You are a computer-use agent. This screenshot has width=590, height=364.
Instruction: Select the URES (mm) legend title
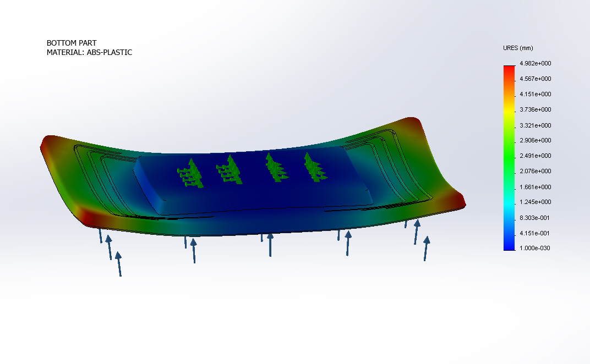[x=518, y=48]
